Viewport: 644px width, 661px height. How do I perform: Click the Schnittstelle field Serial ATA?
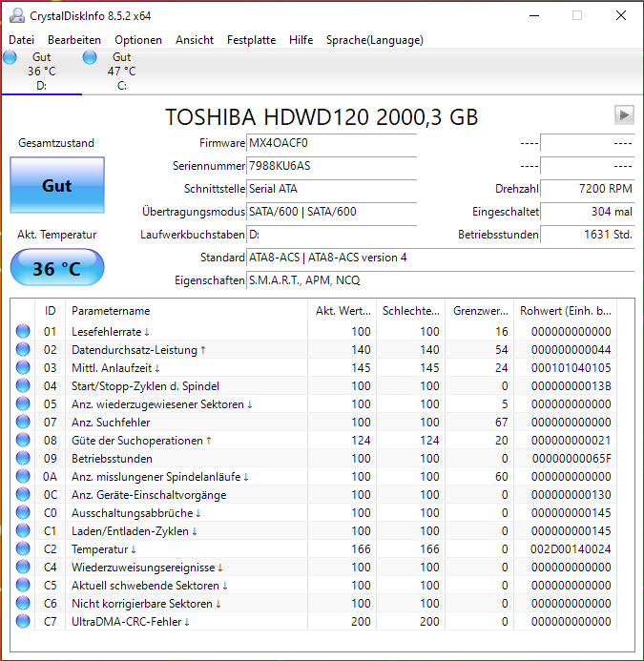[331, 189]
